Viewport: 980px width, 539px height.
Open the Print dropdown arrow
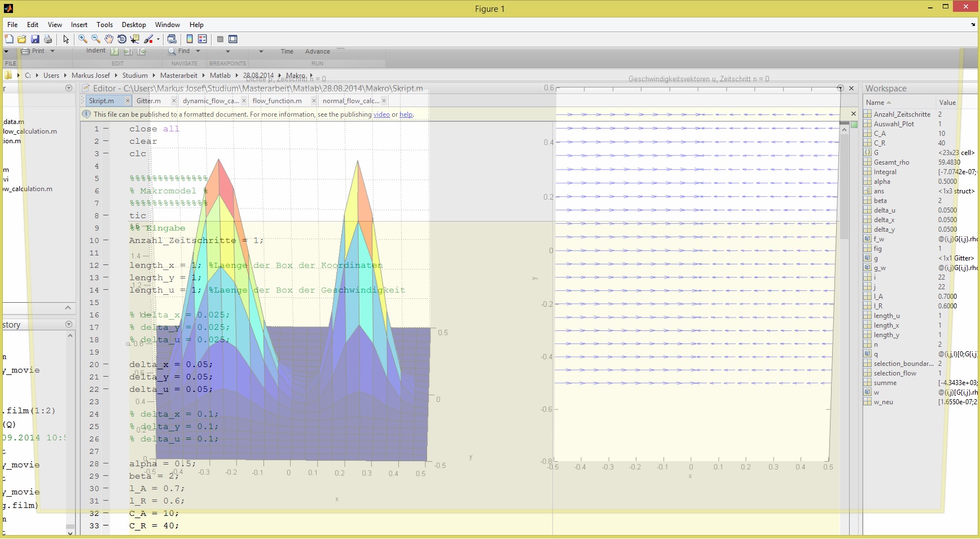coord(52,51)
